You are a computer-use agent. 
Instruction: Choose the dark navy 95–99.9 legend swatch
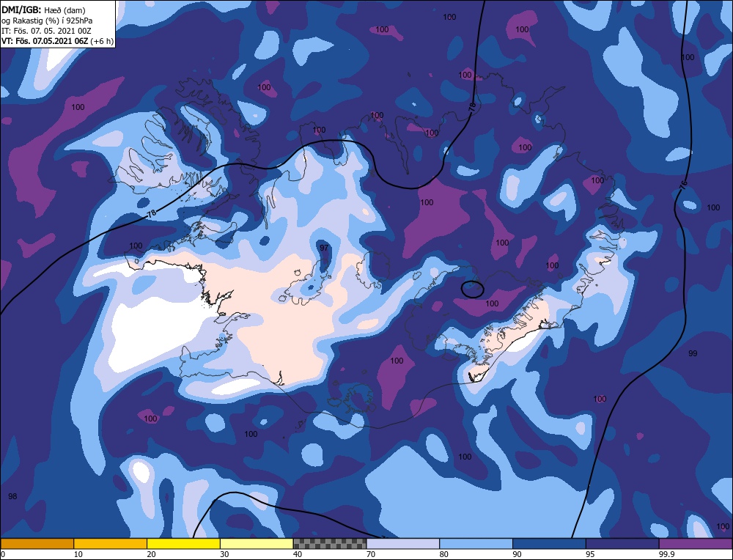tap(622, 543)
